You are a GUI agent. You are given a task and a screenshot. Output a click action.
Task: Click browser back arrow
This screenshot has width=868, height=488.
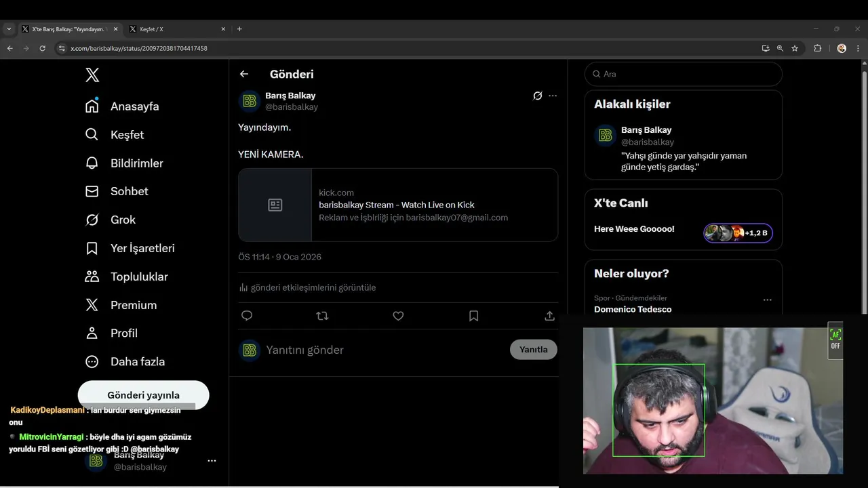(x=9, y=48)
